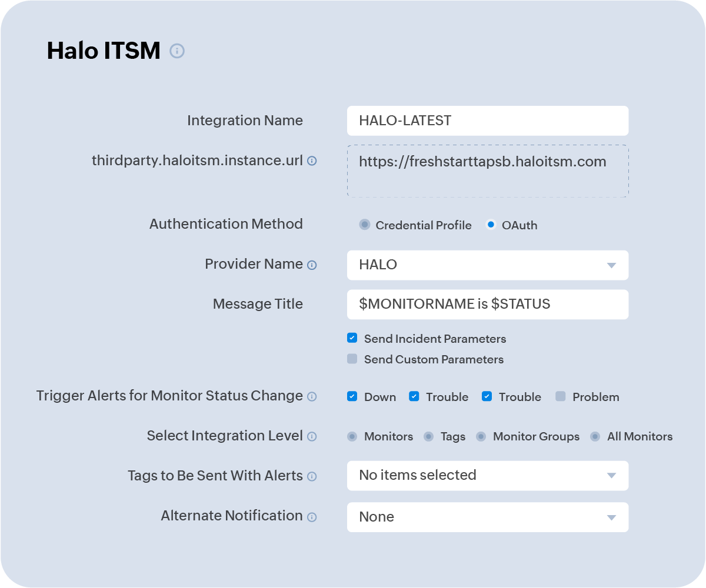The width and height of the screenshot is (706, 588).
Task: Uncheck the Down status checkbox
Action: (352, 396)
